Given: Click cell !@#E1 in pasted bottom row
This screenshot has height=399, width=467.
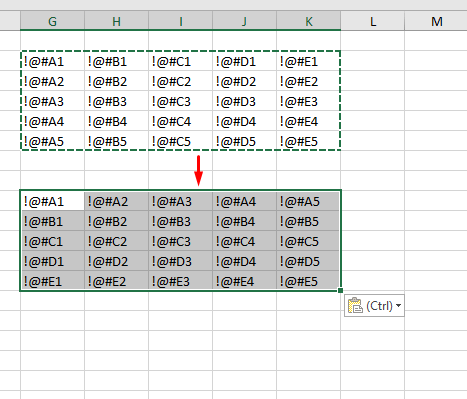Looking at the screenshot, I should coord(52,281).
